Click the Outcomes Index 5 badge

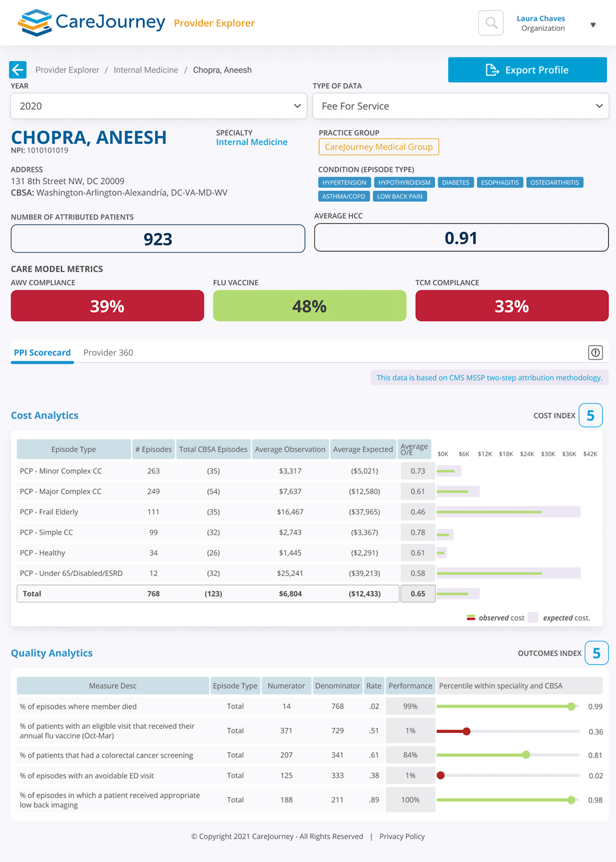[596, 653]
